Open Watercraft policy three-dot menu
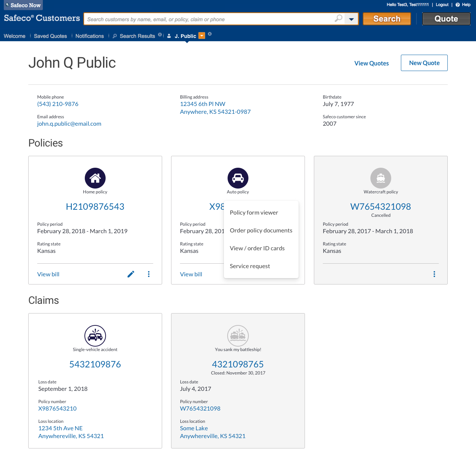The width and height of the screenshot is (476, 476). click(434, 274)
